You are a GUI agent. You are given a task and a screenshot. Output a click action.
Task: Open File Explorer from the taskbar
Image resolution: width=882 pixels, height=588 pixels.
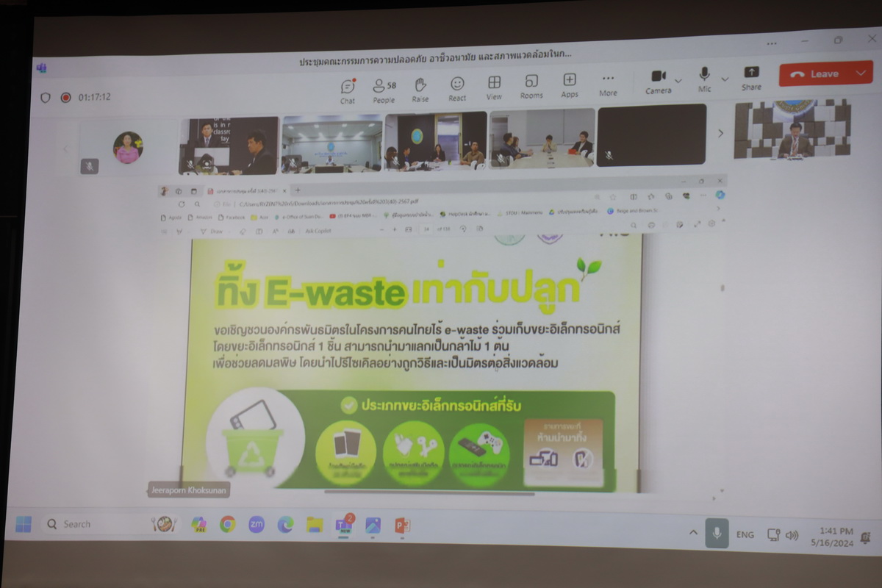click(315, 524)
